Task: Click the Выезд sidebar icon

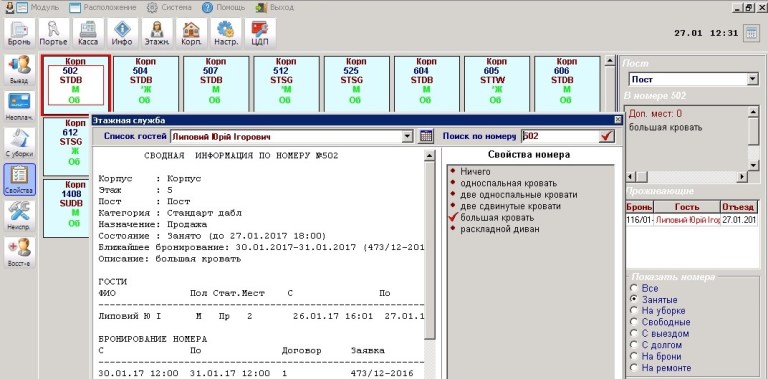Action: [20, 70]
